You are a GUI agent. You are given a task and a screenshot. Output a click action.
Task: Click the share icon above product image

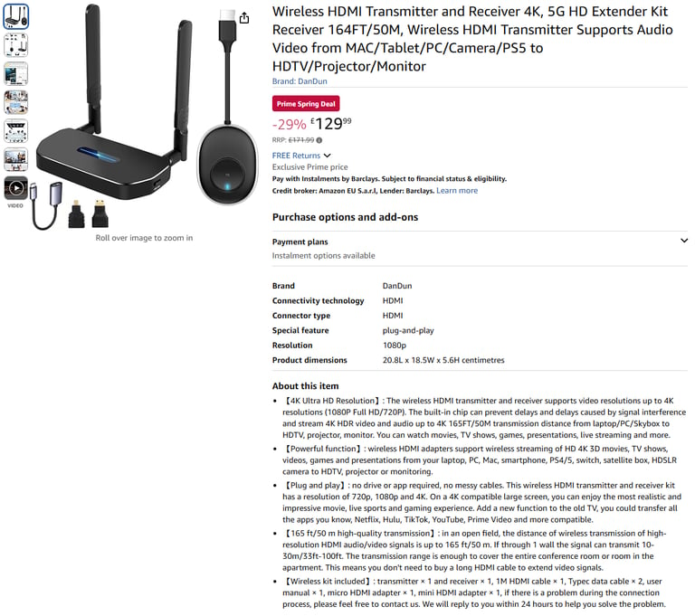(x=243, y=18)
